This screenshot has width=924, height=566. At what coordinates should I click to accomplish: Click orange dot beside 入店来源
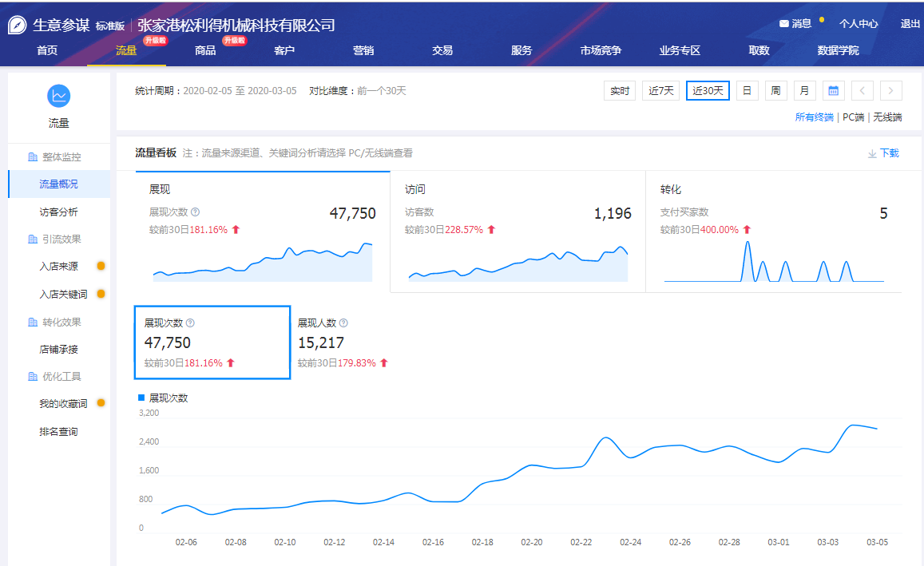pyautogui.click(x=101, y=266)
